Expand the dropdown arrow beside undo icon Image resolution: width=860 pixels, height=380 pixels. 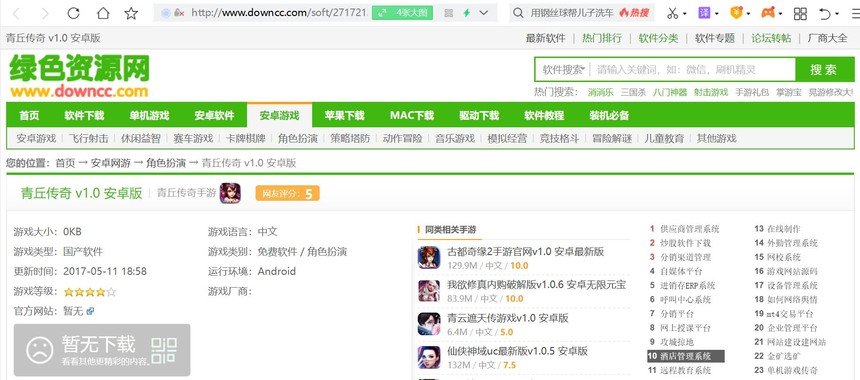pyautogui.click(x=837, y=14)
